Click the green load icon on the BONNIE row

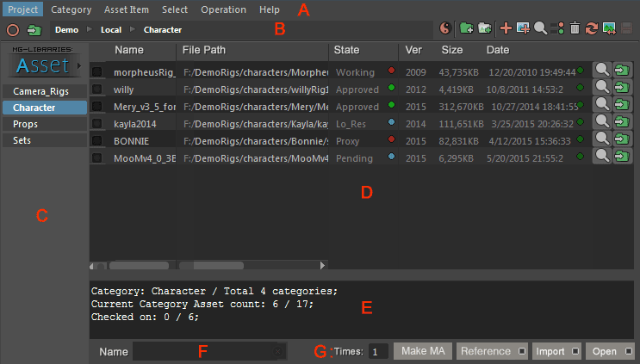[x=622, y=139]
